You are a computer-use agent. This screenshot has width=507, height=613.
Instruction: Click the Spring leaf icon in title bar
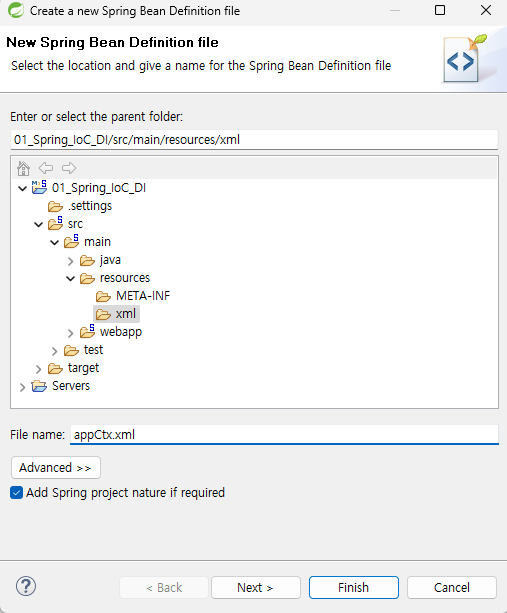tap(16, 10)
